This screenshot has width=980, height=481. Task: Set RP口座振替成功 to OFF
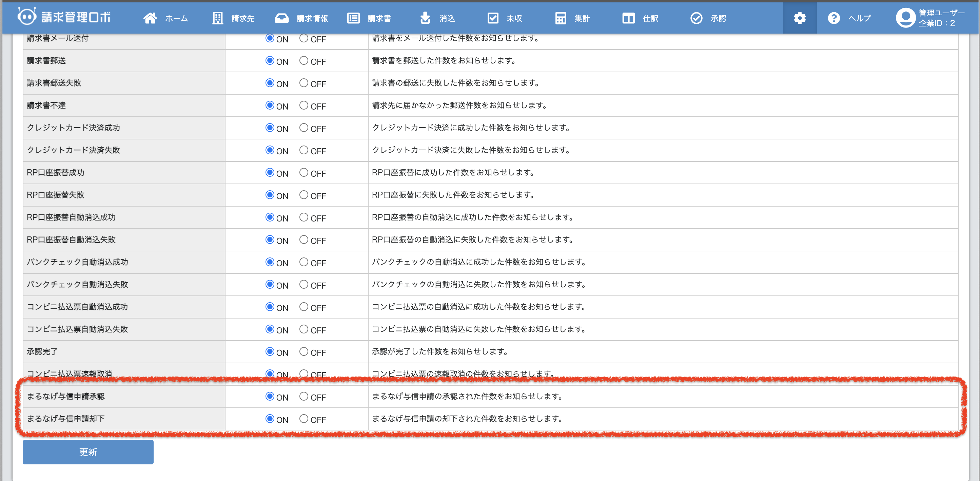tap(303, 172)
